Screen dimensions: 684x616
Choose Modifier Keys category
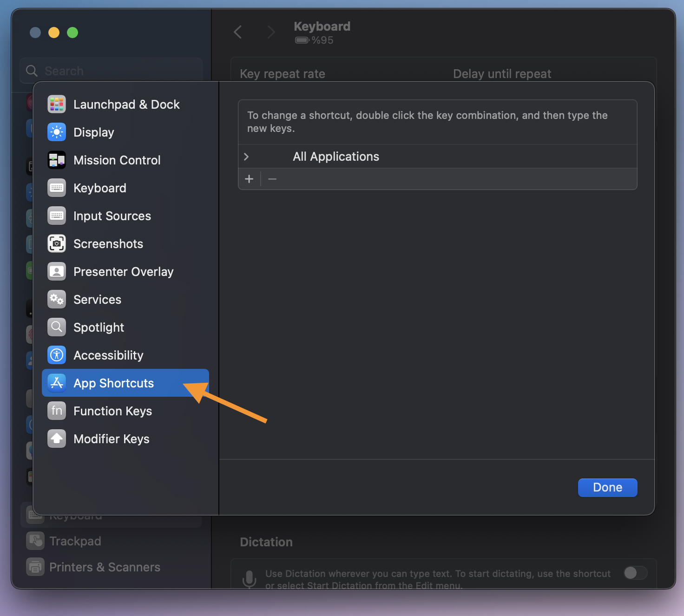point(112,439)
